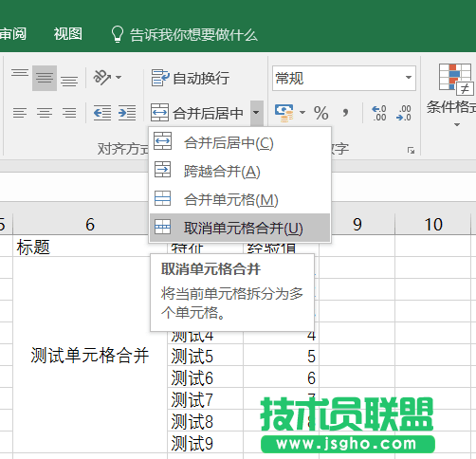This screenshot has height=459, width=476.
Task: Click the Increase Decimal icon
Action: 379,113
